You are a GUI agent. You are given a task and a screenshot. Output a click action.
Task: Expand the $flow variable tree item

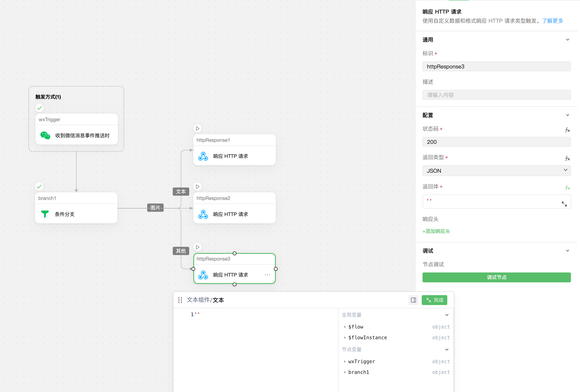tap(345, 327)
